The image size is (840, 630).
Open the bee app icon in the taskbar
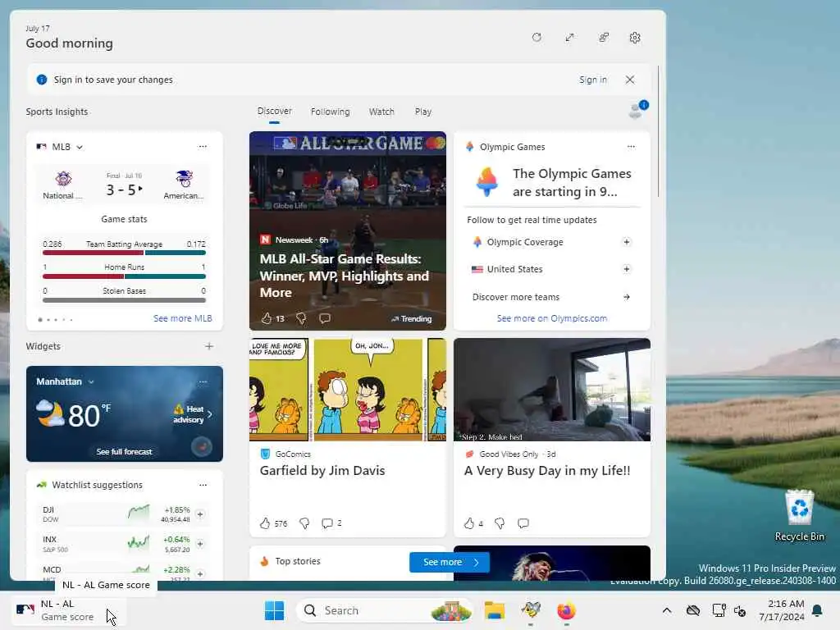pyautogui.click(x=531, y=610)
